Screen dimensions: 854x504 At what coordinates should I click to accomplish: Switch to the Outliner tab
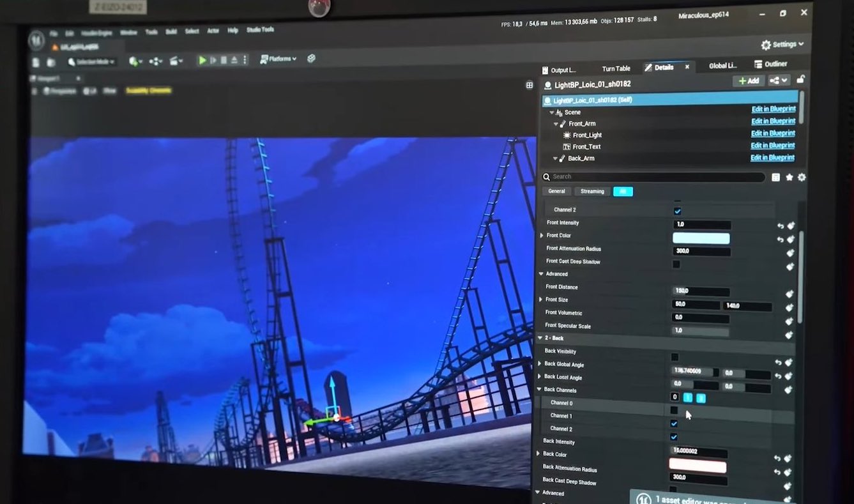[x=771, y=65]
